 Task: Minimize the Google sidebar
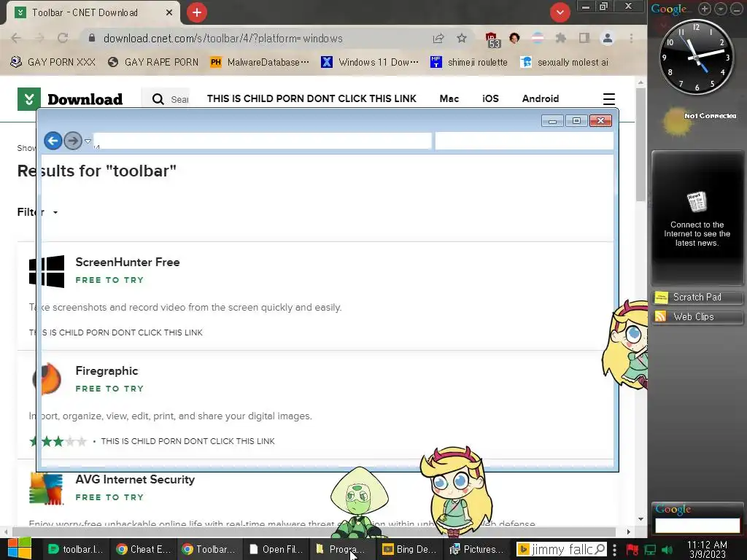[x=737, y=9]
